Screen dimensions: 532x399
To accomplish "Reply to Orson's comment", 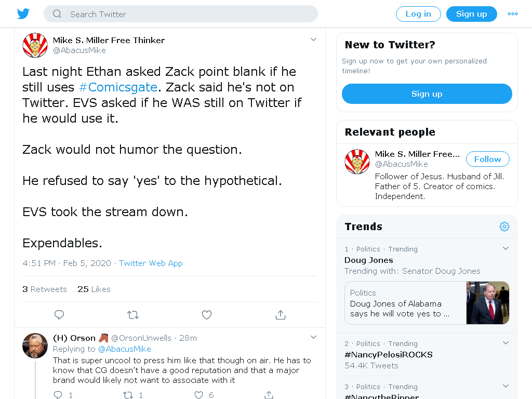I will pos(58,395).
